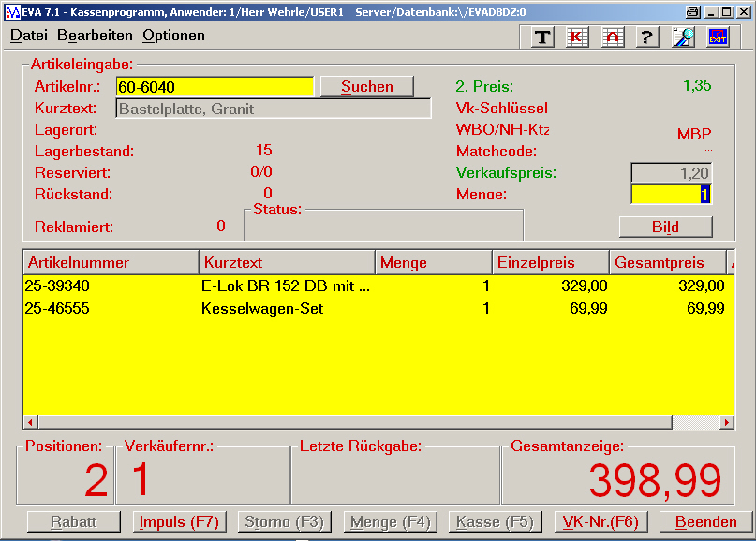Screen dimensions: 756x541
Task: Click the MBP value next to WBO/NH-Ktz
Action: [694, 134]
